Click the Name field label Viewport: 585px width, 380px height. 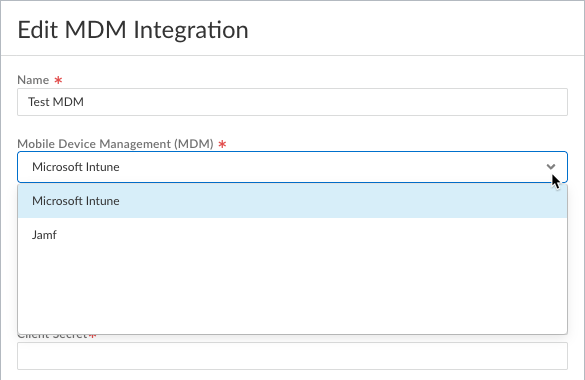[x=33, y=80]
